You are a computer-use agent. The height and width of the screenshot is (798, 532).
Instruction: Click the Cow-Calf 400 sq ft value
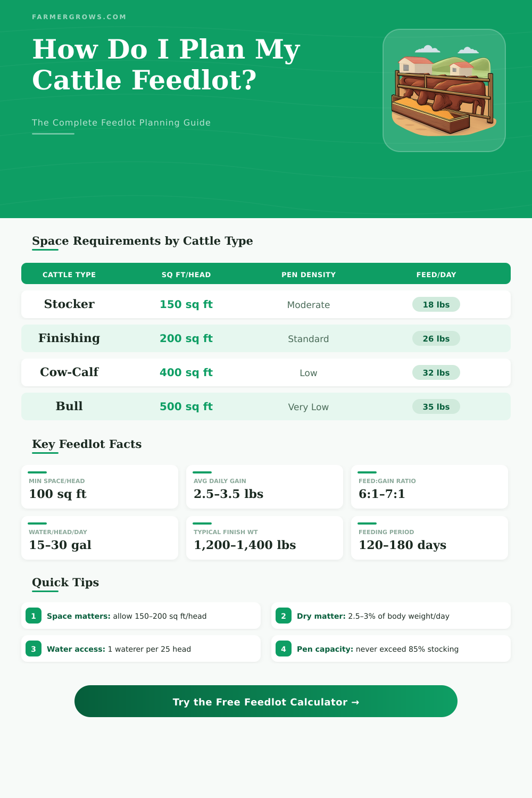click(x=186, y=372)
